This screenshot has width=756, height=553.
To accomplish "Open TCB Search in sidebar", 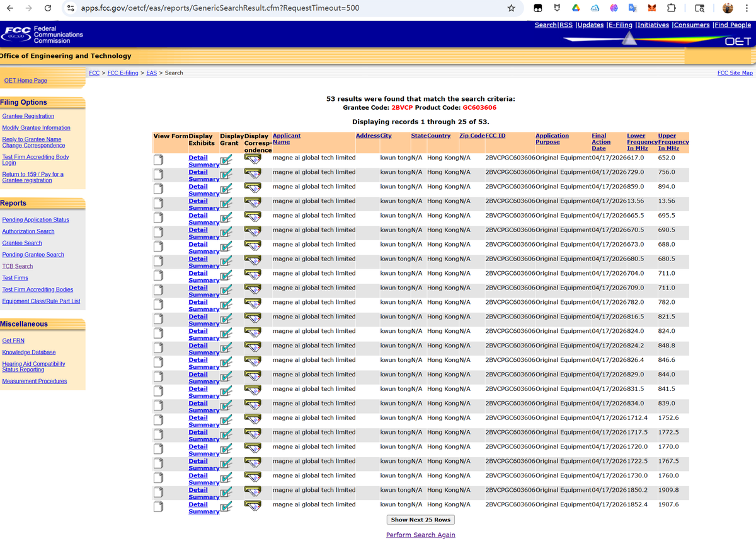I will click(18, 266).
